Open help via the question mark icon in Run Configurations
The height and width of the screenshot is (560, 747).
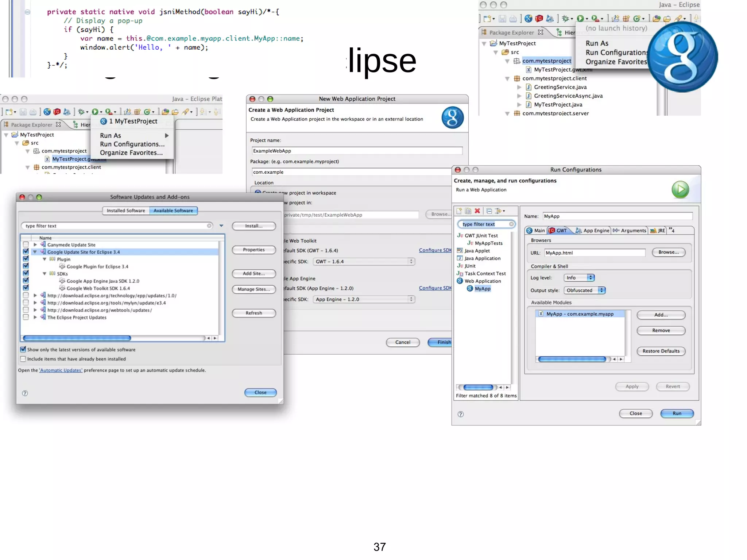click(461, 414)
